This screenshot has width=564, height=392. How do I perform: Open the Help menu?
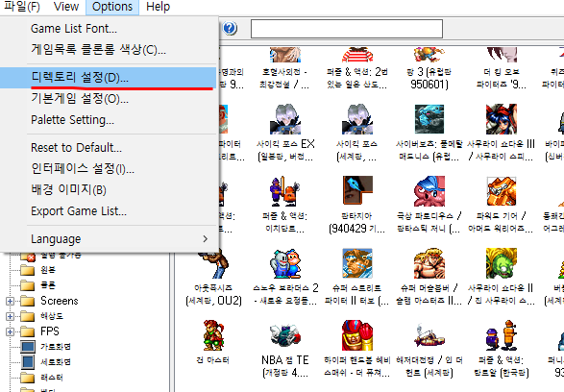pyautogui.click(x=158, y=7)
